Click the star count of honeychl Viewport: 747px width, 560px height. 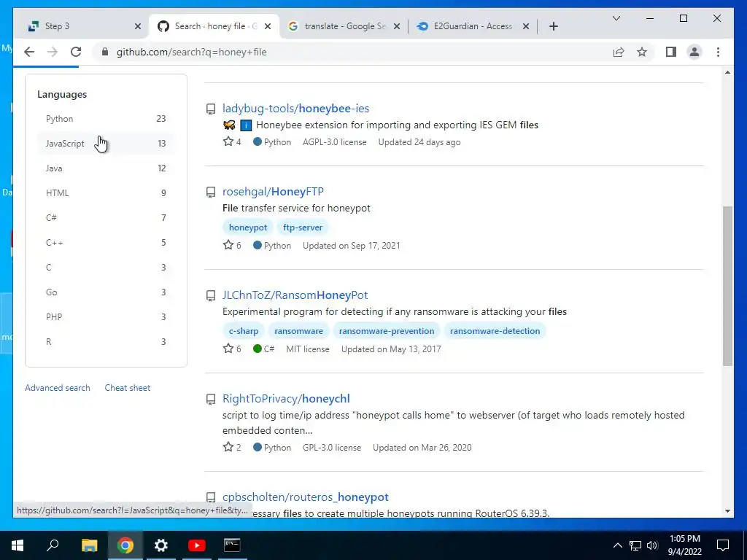point(232,448)
